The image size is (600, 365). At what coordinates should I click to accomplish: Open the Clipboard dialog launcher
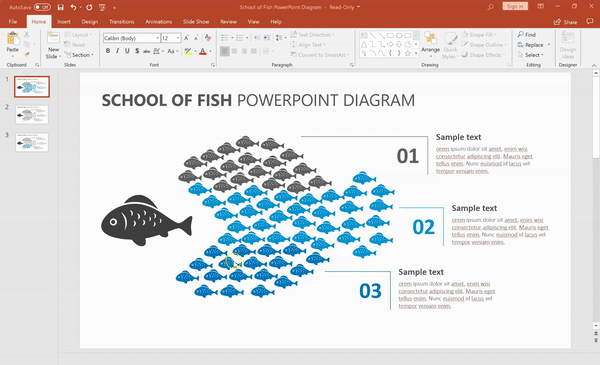click(x=37, y=65)
